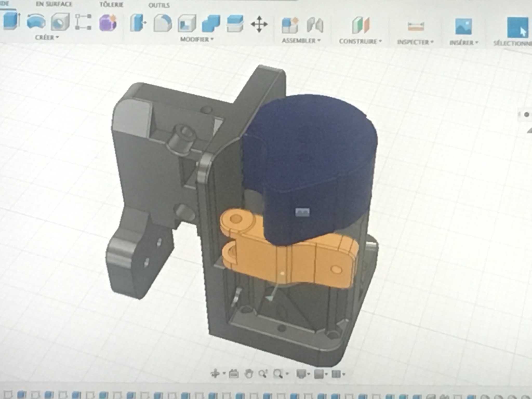
Task: Select the Measure tool in Inspecter
Action: point(416,26)
